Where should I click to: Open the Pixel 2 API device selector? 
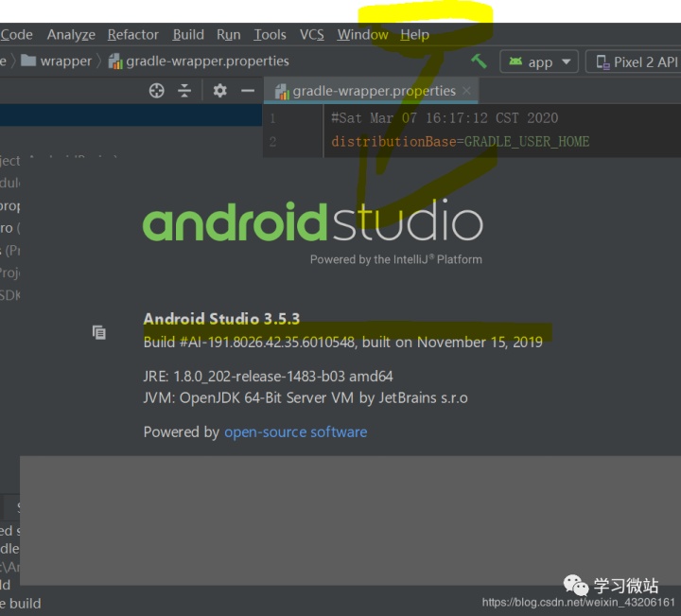coord(633,62)
